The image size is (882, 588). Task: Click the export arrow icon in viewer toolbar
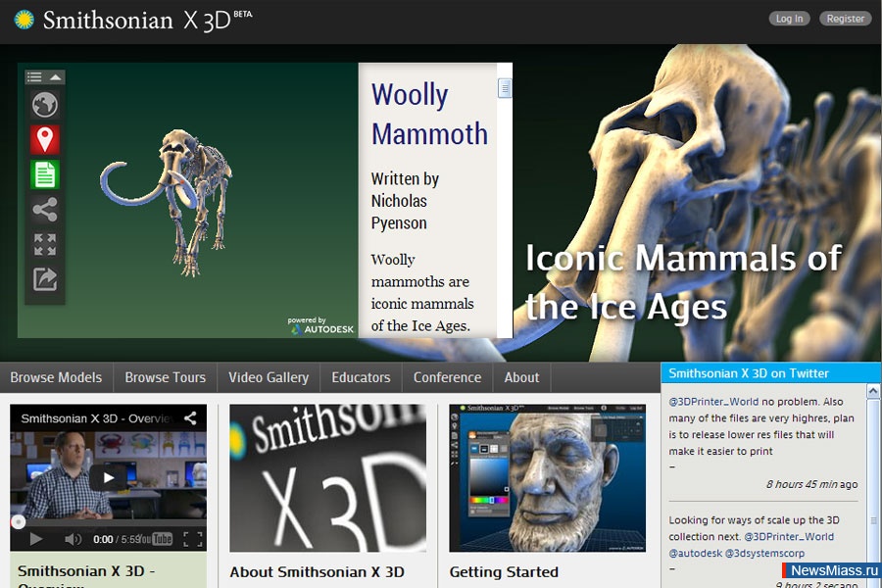[x=45, y=279]
